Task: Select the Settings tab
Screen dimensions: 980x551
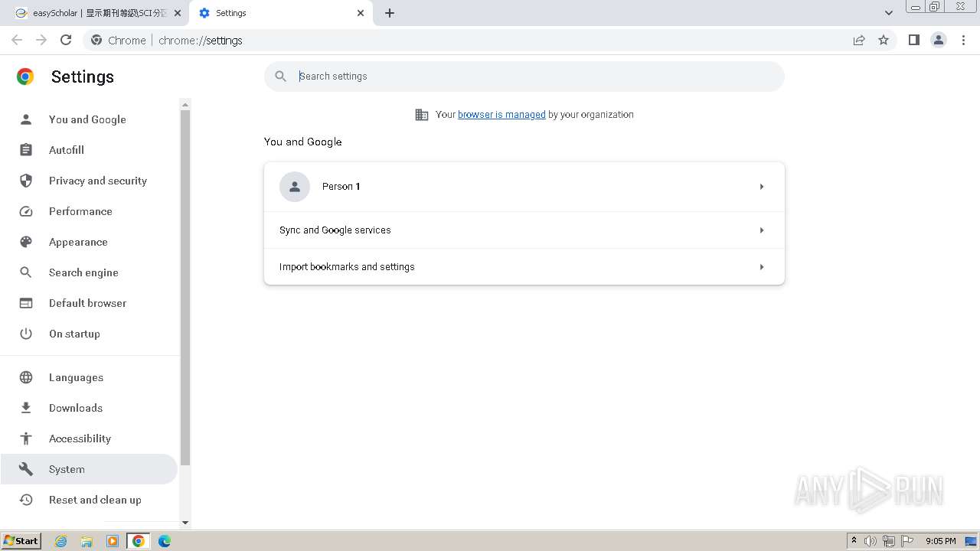Action: click(x=280, y=13)
